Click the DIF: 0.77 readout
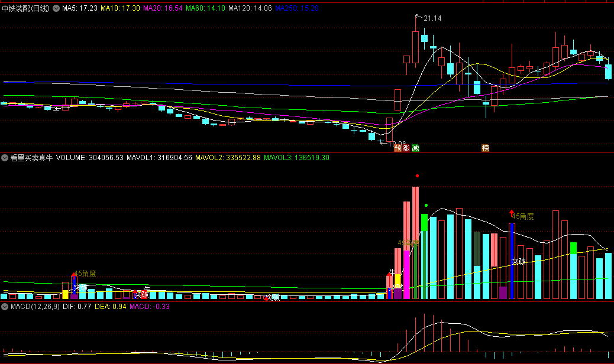The height and width of the screenshot is (364, 614). [x=77, y=307]
